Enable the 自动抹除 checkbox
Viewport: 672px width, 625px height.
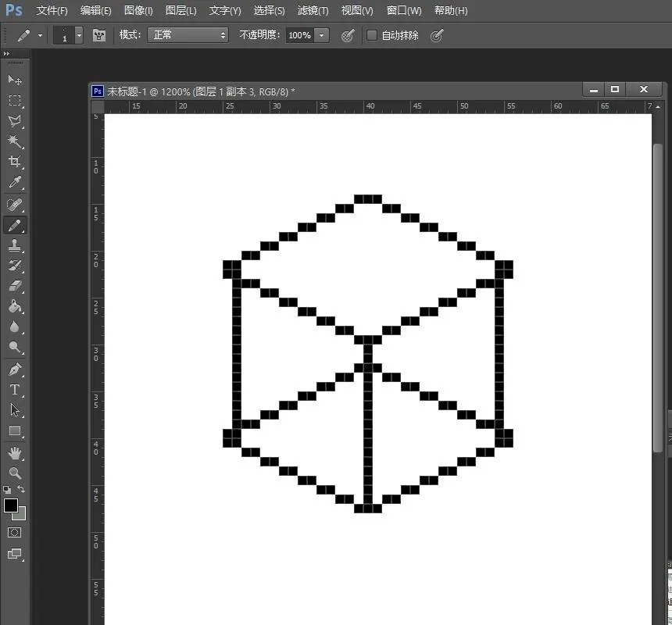(372, 35)
